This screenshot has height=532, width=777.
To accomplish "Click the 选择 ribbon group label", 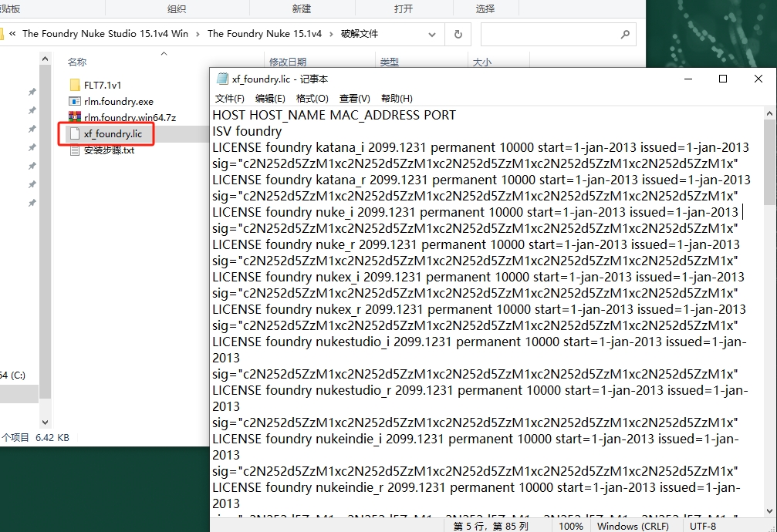I will click(x=485, y=9).
